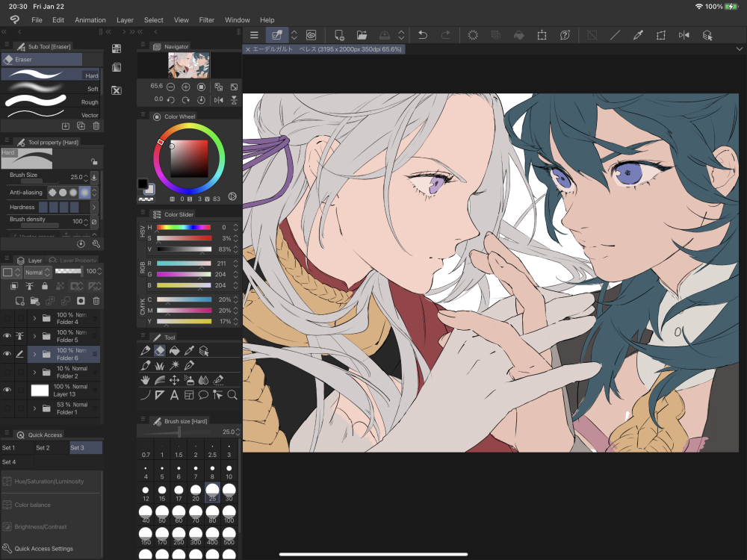Select the Balloon tool
This screenshot has height=560, width=747.
pyautogui.click(x=203, y=395)
